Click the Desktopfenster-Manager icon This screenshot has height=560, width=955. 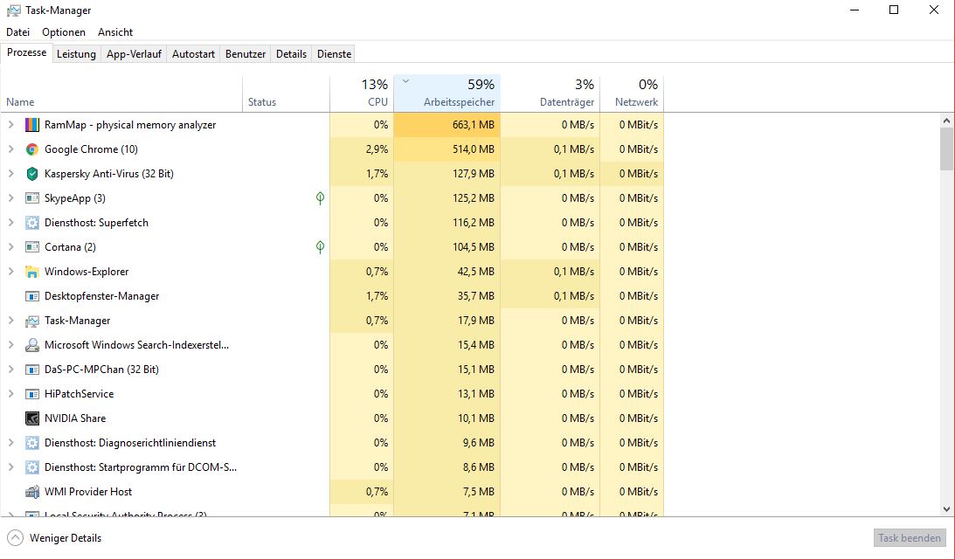coord(31,296)
